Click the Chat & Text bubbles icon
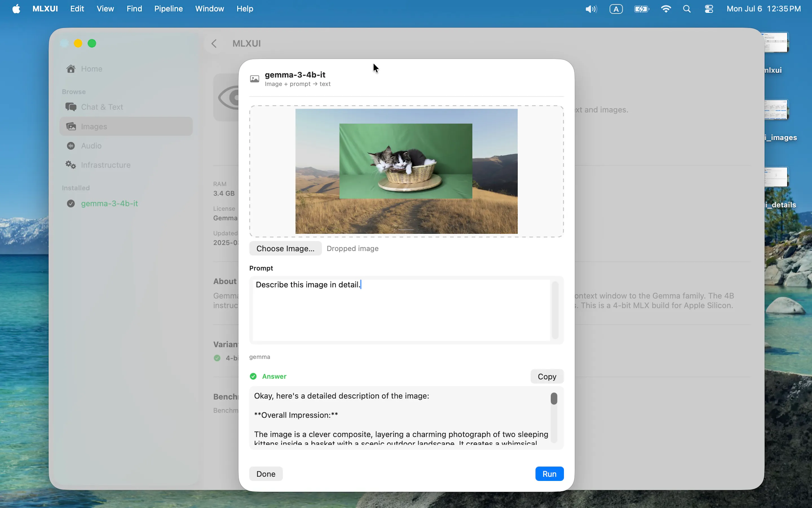812x508 pixels. (x=71, y=107)
